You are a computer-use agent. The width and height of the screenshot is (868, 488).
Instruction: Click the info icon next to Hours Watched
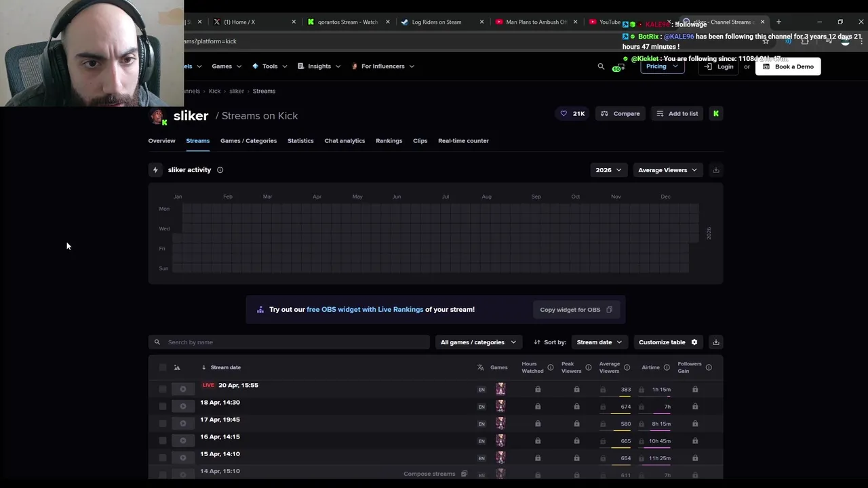tap(550, 367)
